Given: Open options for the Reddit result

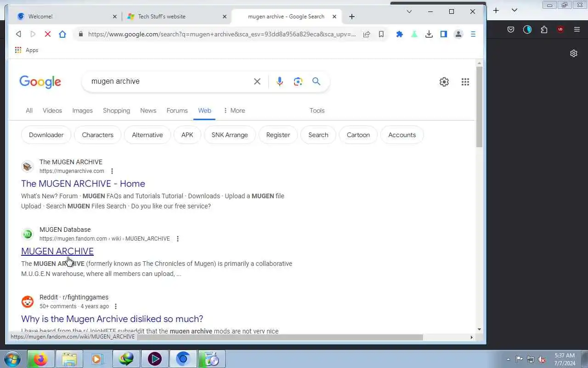Looking at the screenshot, I should (x=116, y=306).
